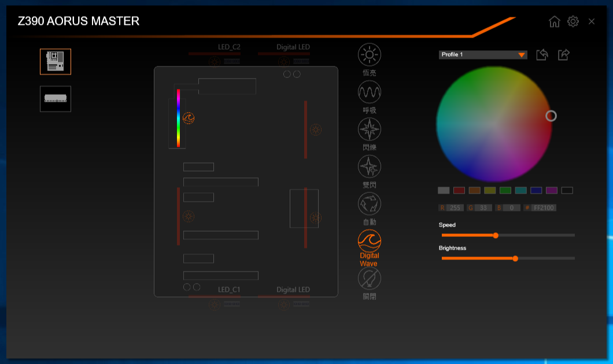Click sun icon under LED_C2 label

(x=214, y=62)
